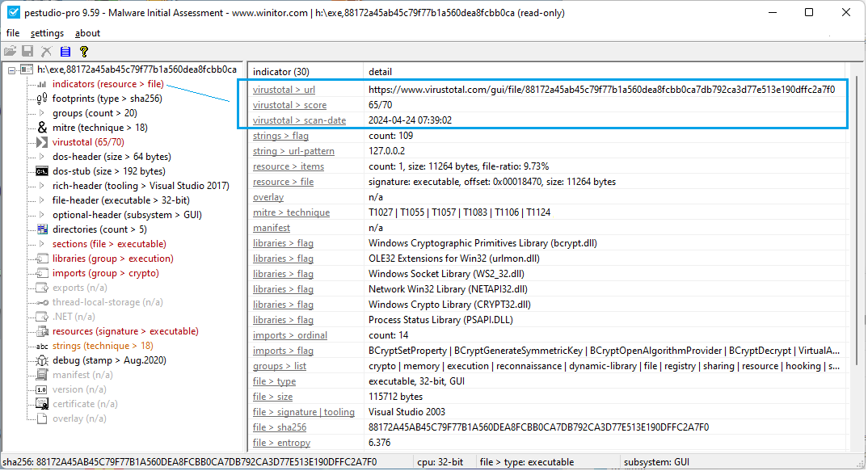Open the virustotal > url link
The image size is (868, 471).
[x=289, y=90]
